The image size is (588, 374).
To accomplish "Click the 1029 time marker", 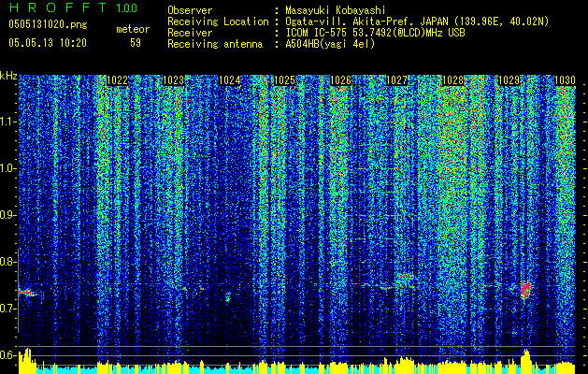I will click(x=509, y=80).
